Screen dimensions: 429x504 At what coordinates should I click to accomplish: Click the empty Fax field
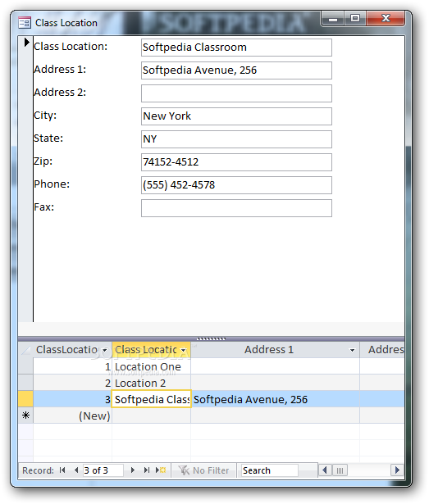pyautogui.click(x=236, y=208)
